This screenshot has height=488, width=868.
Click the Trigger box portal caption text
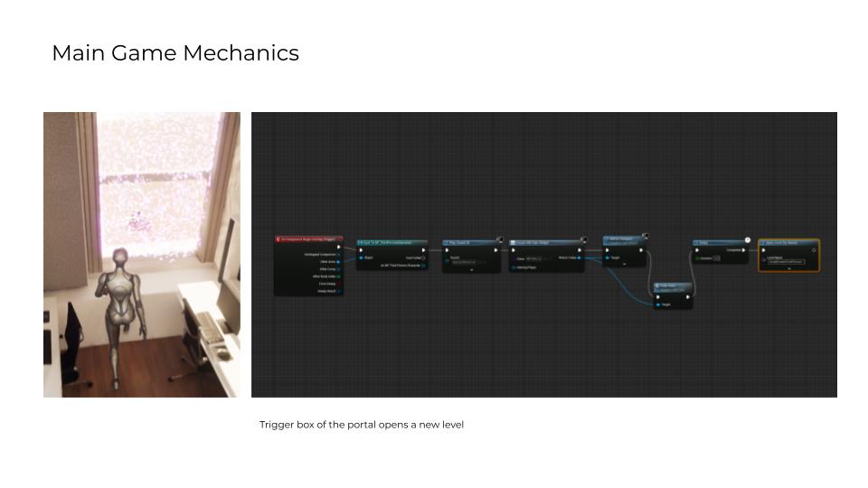(x=361, y=425)
